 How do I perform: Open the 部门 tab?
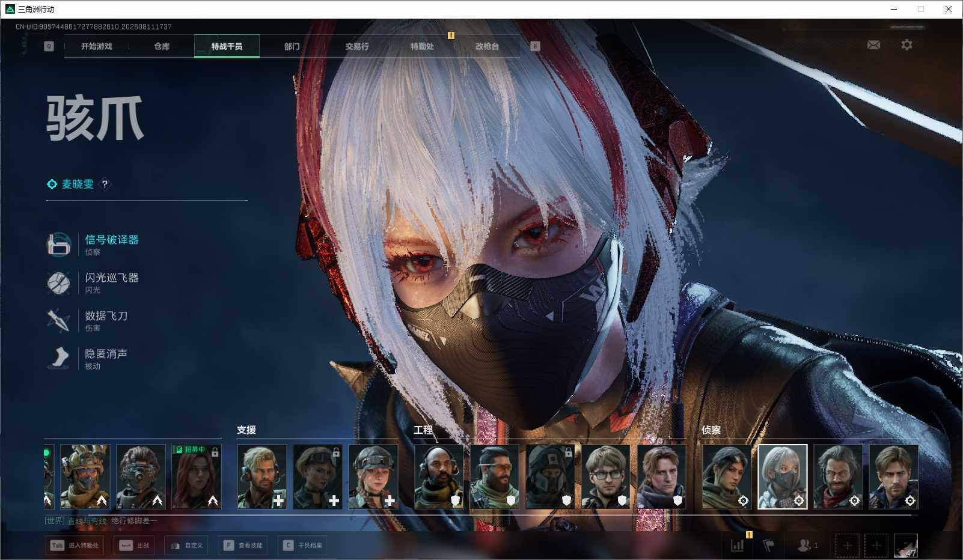pyautogui.click(x=292, y=46)
